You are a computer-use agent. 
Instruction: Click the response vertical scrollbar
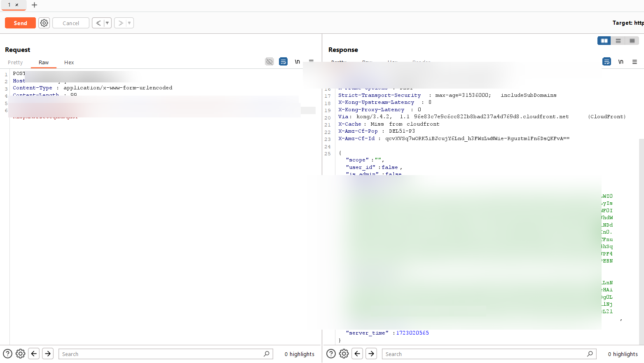click(641, 241)
